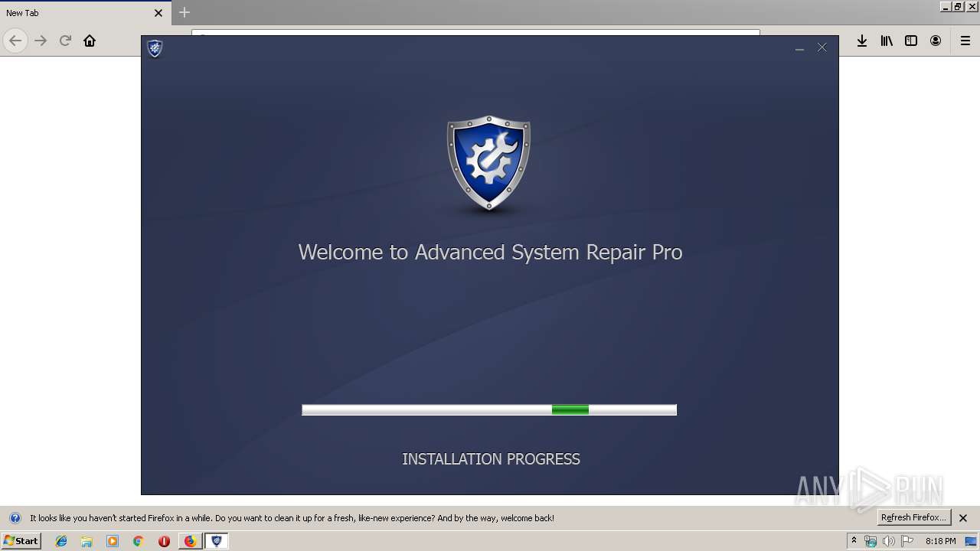Screen dimensions: 980x551
Task: Open the Windows Start menu
Action: coord(21,540)
